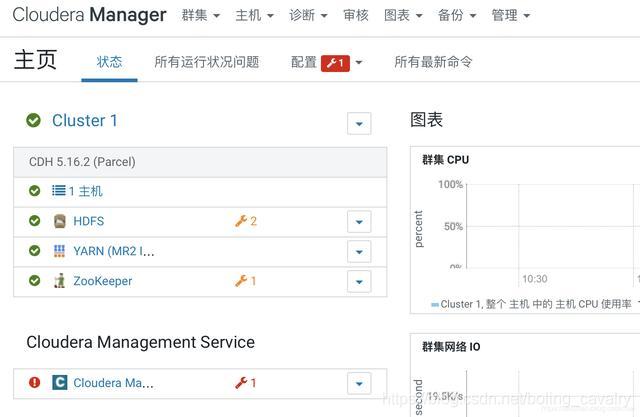Click the Cloudera Management Service icon

click(60, 382)
